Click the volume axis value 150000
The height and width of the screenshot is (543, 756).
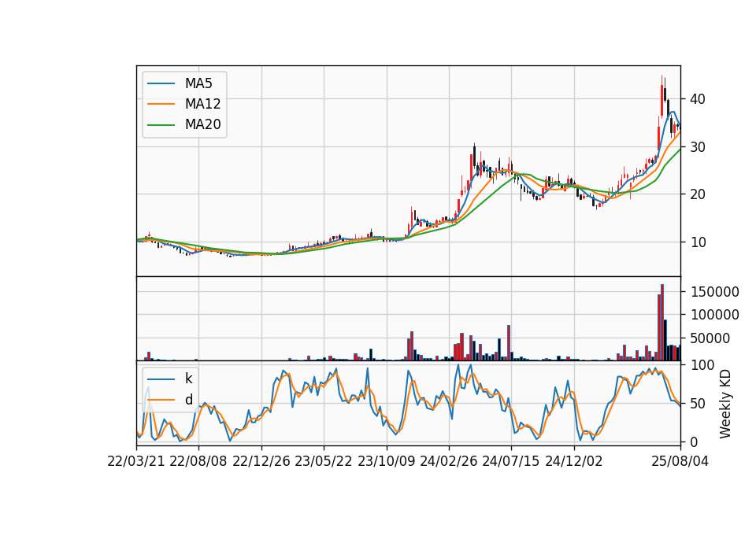pos(715,292)
